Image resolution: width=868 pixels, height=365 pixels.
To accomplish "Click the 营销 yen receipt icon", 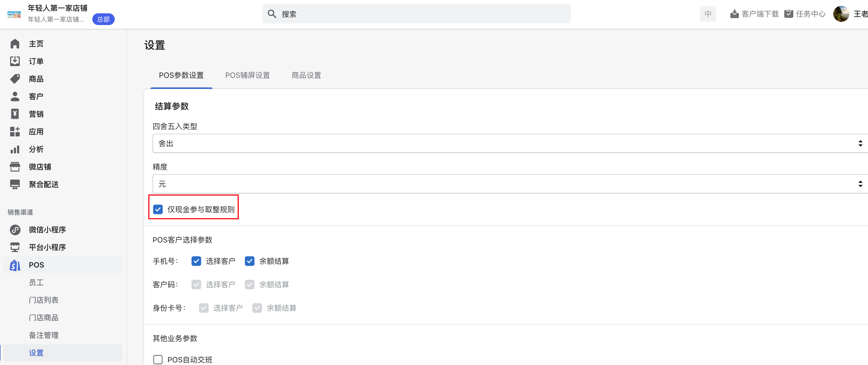I will [15, 114].
